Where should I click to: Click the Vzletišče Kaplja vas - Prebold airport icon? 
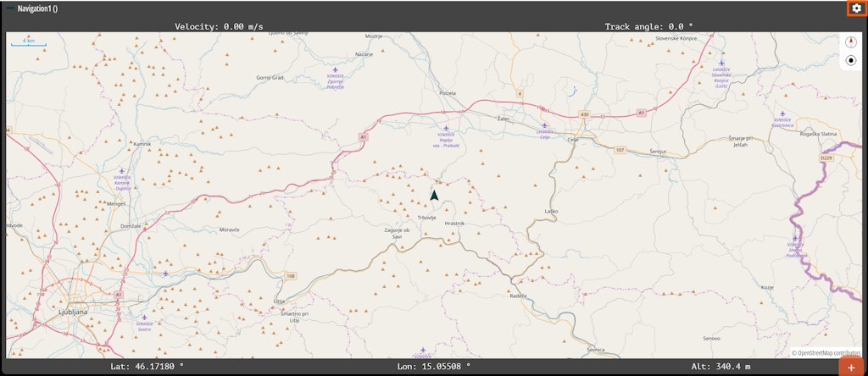[446, 128]
